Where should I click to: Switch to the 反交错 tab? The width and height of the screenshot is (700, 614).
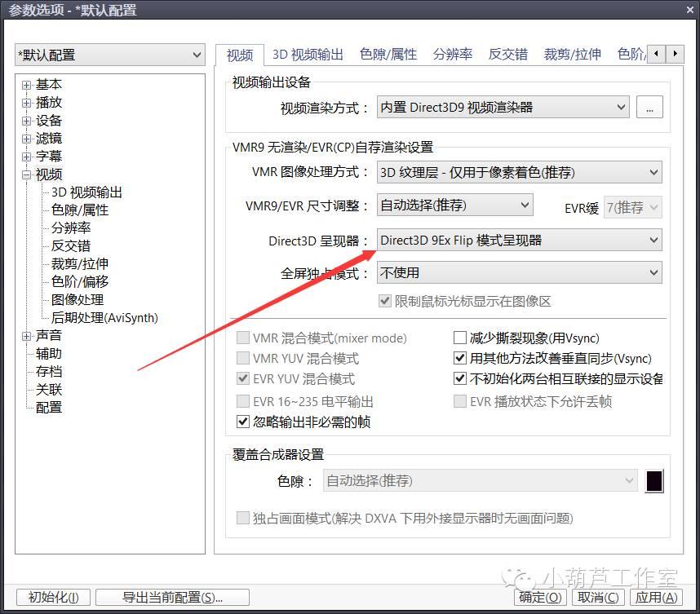tap(507, 55)
